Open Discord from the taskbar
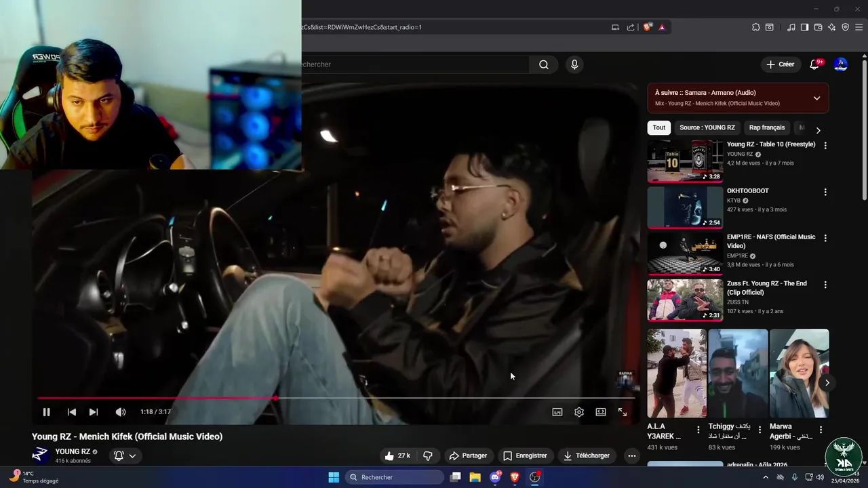 pyautogui.click(x=495, y=477)
